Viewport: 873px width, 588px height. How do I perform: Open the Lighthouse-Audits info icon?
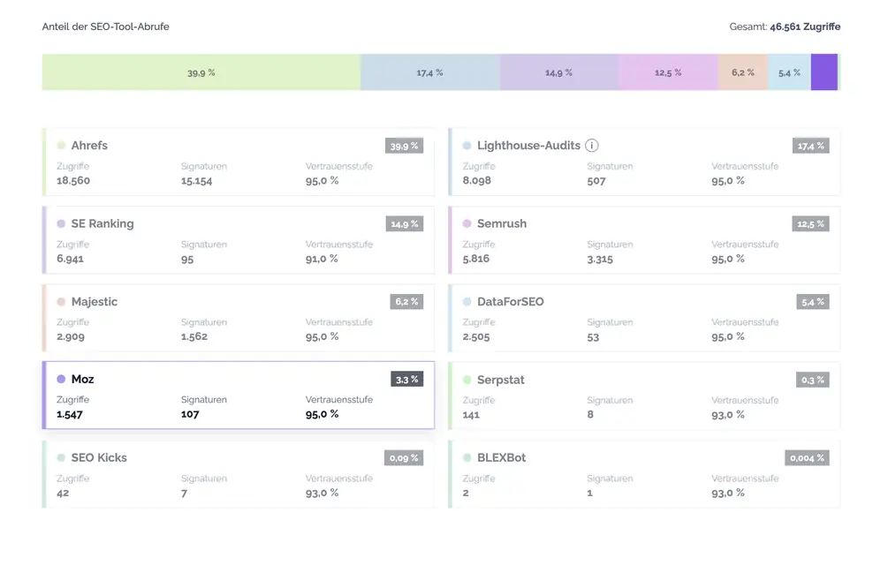click(592, 145)
